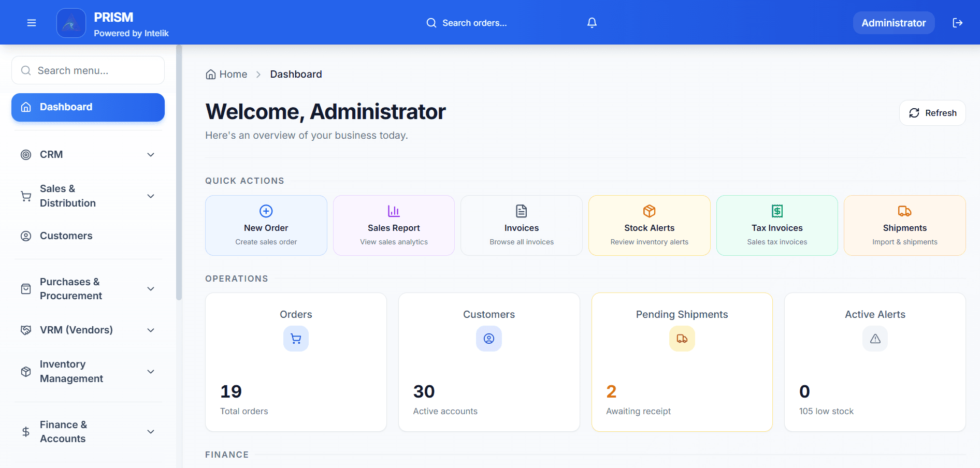Viewport: 980px width, 468px height.
Task: Click the Administrator profile button
Action: tap(893, 23)
